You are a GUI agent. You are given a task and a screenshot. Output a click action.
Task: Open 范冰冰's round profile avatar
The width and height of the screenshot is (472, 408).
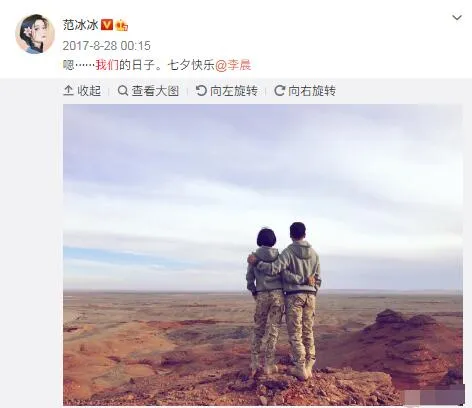35,34
